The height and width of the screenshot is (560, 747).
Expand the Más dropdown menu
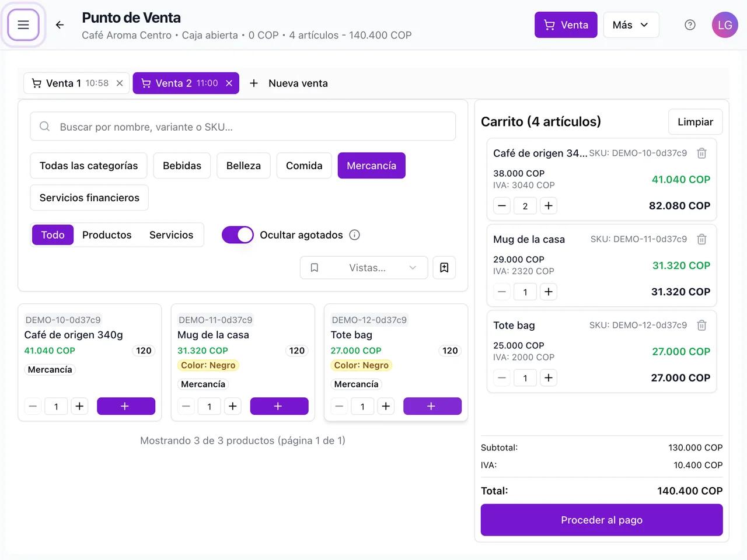(x=631, y=25)
